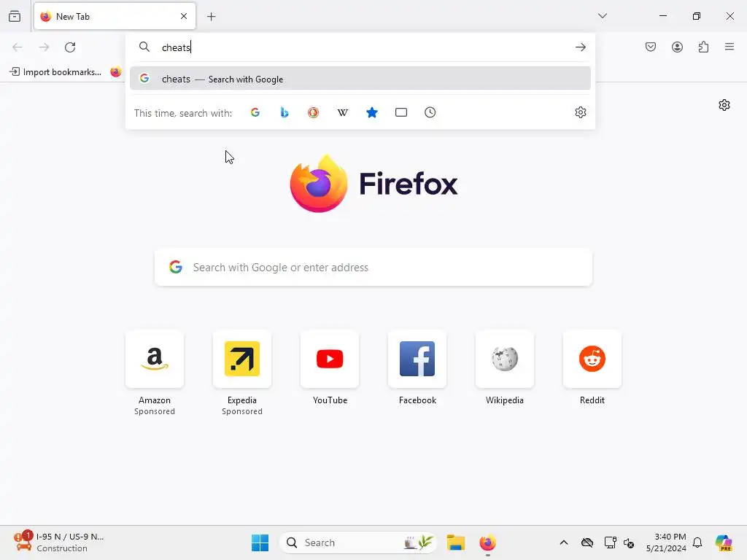The image size is (747, 560).
Task: Click the 'Search with Google or enter address' box
Action: point(373,267)
